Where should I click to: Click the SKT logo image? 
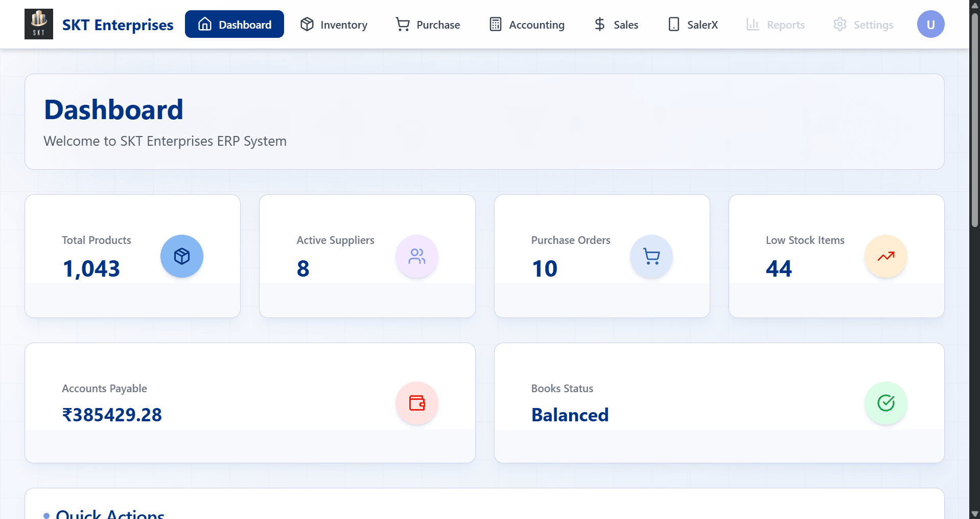(x=39, y=24)
